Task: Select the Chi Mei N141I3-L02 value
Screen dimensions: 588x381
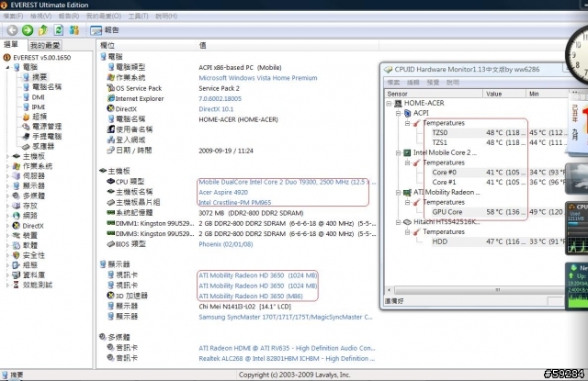Action: click(x=245, y=307)
